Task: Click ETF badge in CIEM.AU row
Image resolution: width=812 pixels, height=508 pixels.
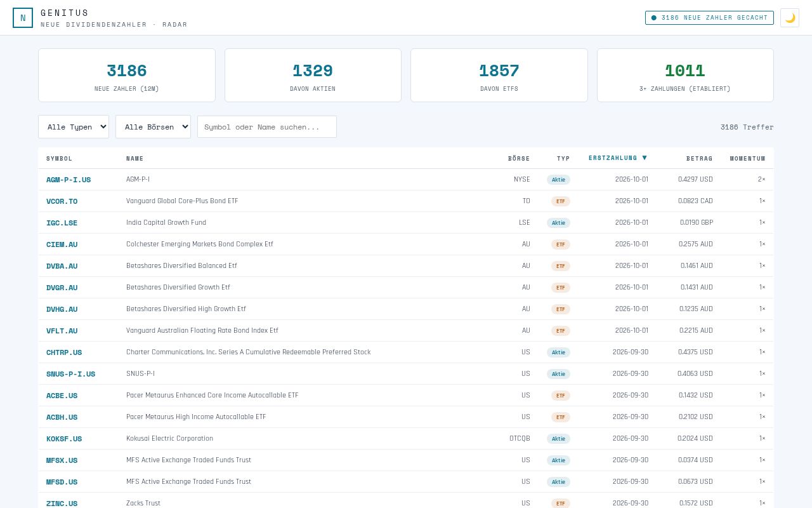Action: point(561,244)
